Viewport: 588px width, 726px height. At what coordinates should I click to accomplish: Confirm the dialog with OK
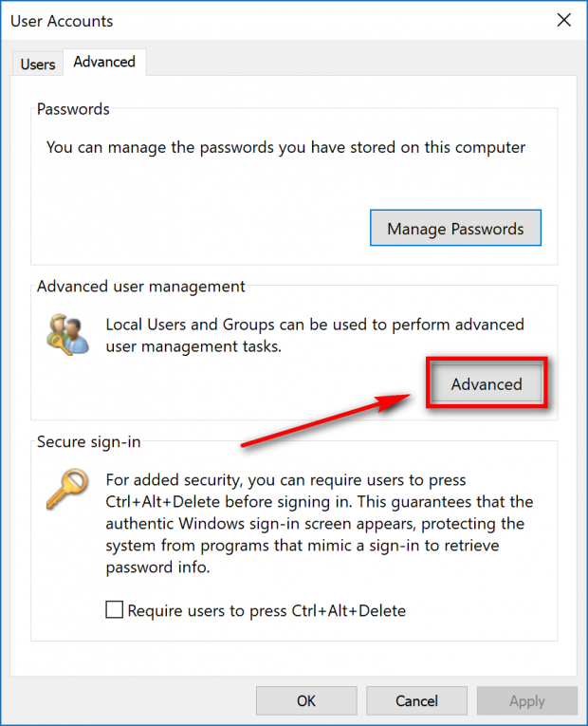(x=306, y=701)
